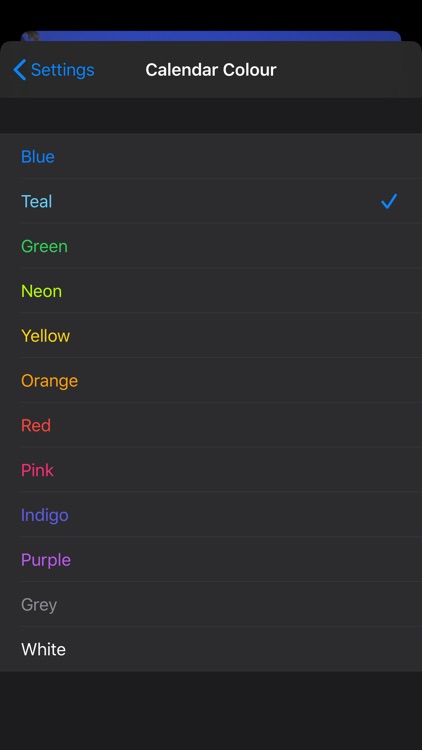
Task: Tap the Calendar Colour title
Action: pos(211,70)
